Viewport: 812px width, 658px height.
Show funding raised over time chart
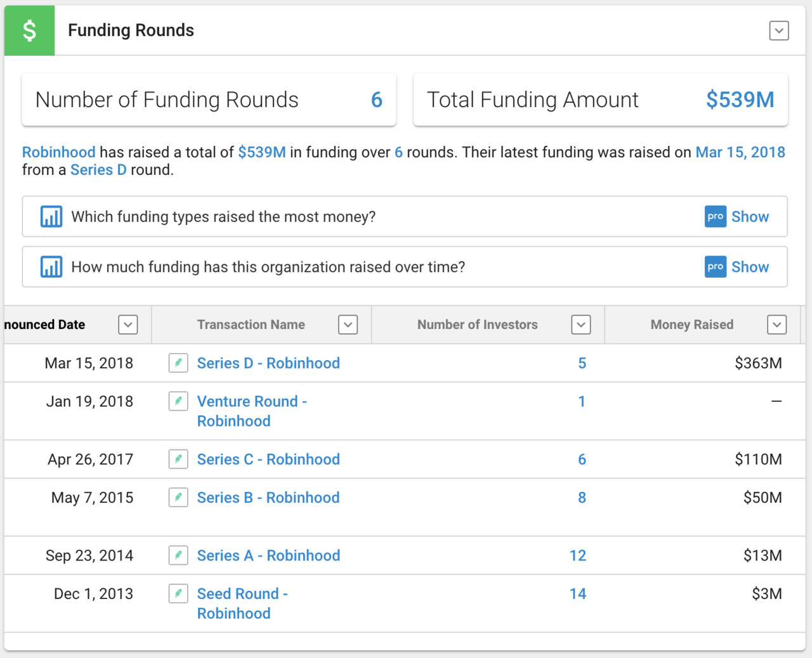[749, 267]
